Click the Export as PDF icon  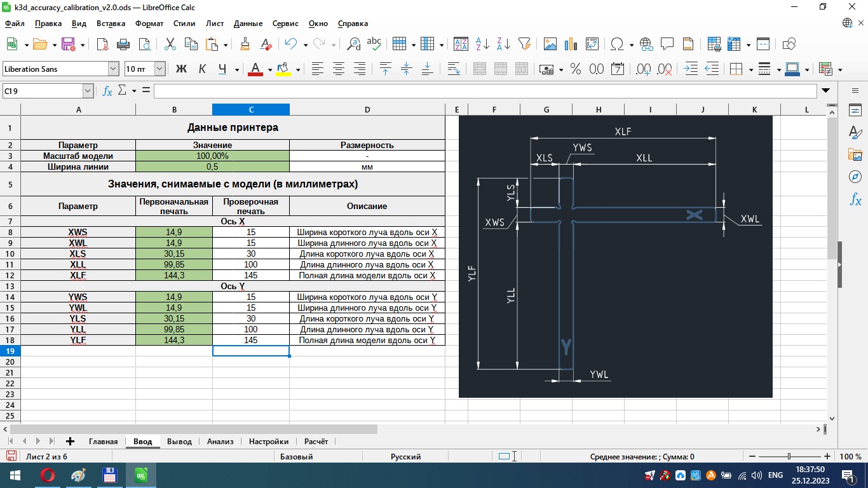[x=103, y=44]
